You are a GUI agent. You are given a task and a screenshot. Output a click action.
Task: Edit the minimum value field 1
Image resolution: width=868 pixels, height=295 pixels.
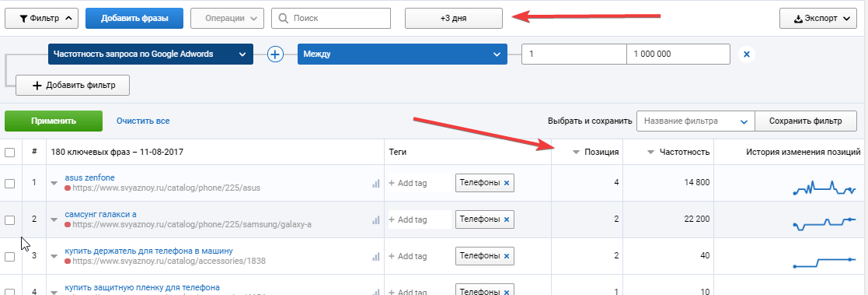click(x=574, y=54)
